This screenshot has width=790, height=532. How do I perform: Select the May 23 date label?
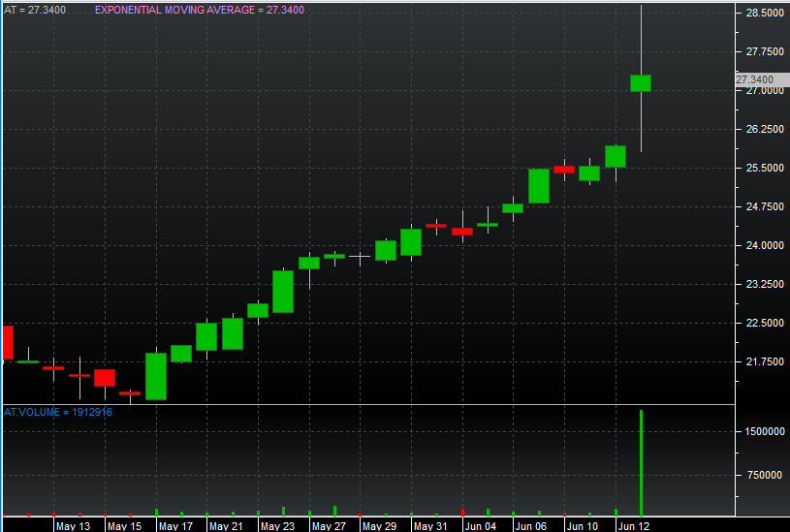pyautogui.click(x=277, y=526)
